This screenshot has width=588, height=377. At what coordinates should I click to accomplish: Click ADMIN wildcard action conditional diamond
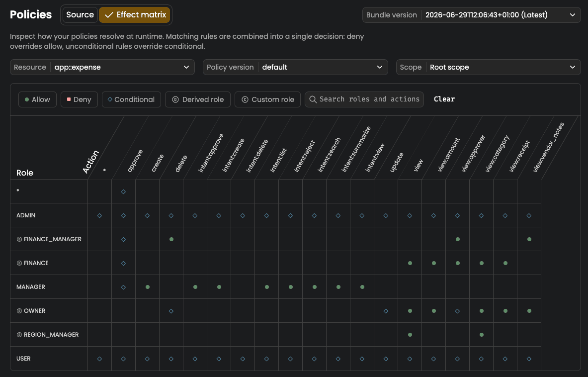click(x=99, y=216)
